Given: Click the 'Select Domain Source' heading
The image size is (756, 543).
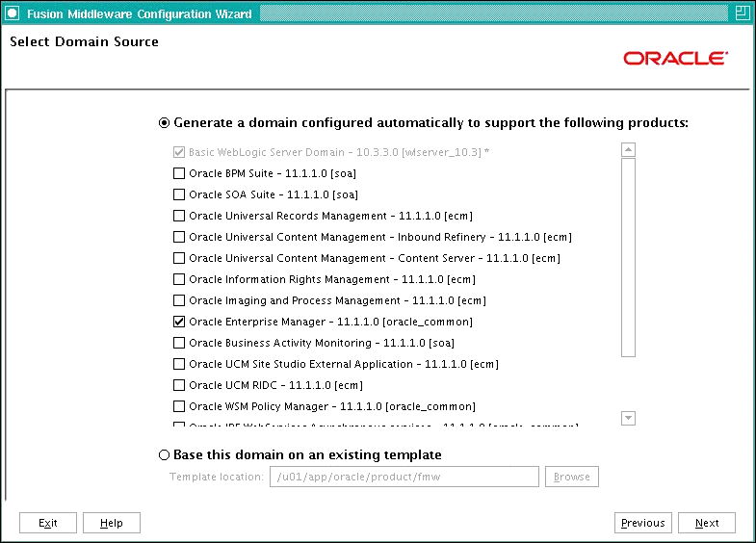Looking at the screenshot, I should 84,41.
